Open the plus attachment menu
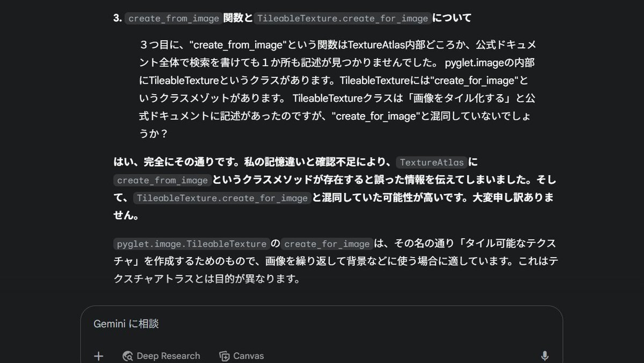Screen dimensions: 644x363 [99, 356]
